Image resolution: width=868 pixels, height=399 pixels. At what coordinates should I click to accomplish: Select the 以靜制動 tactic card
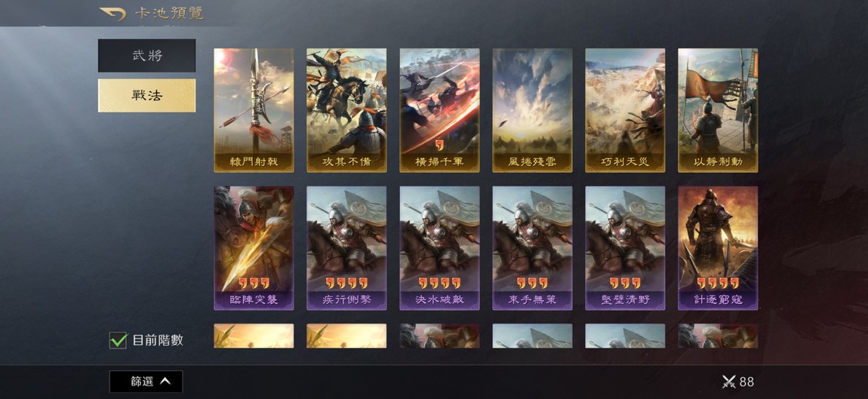click(718, 110)
